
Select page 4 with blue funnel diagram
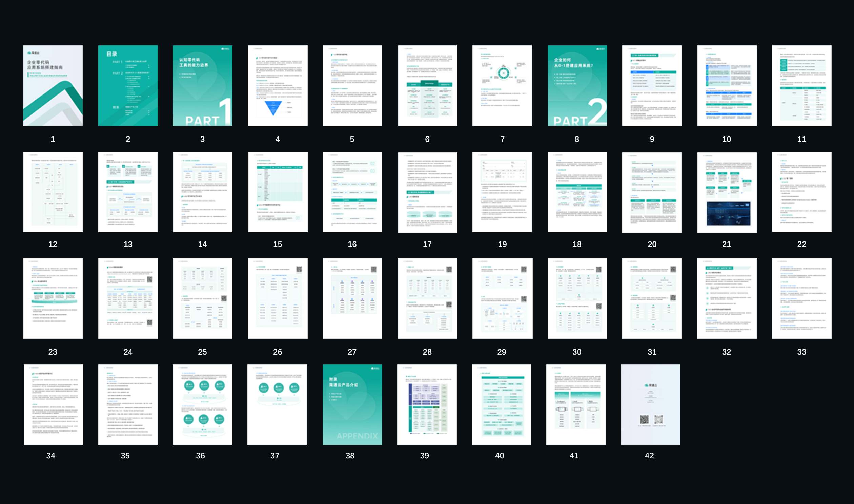(x=278, y=86)
